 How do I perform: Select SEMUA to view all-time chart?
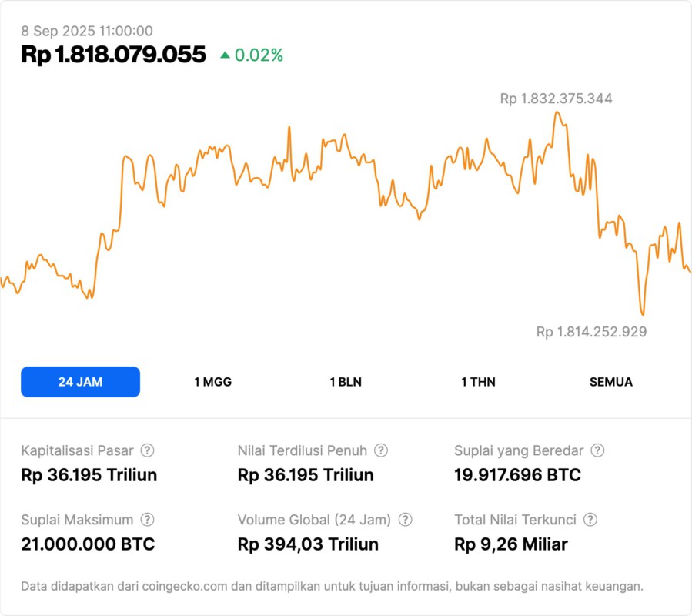611,382
